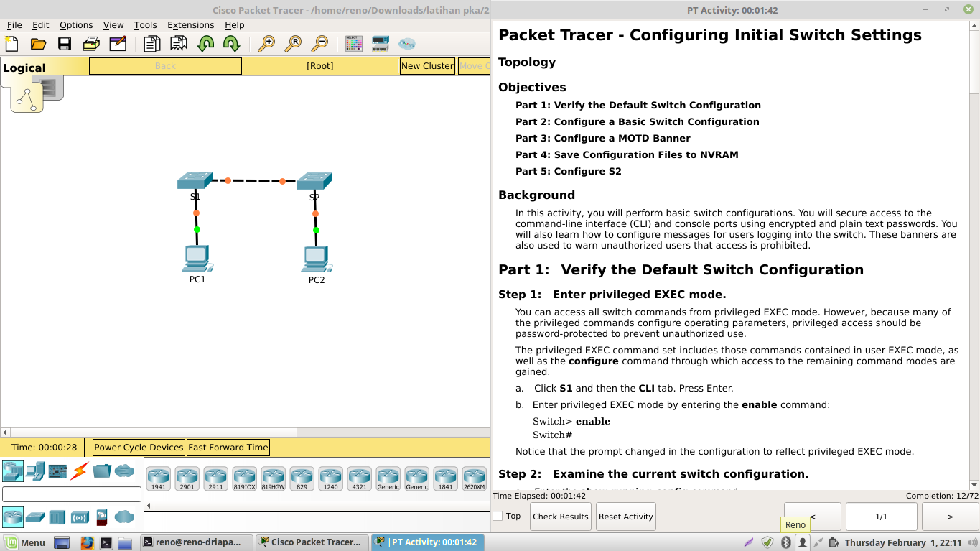Screen dimensions: 980x551
Task: Zoom in with the plus magnifier
Action: tap(266, 44)
